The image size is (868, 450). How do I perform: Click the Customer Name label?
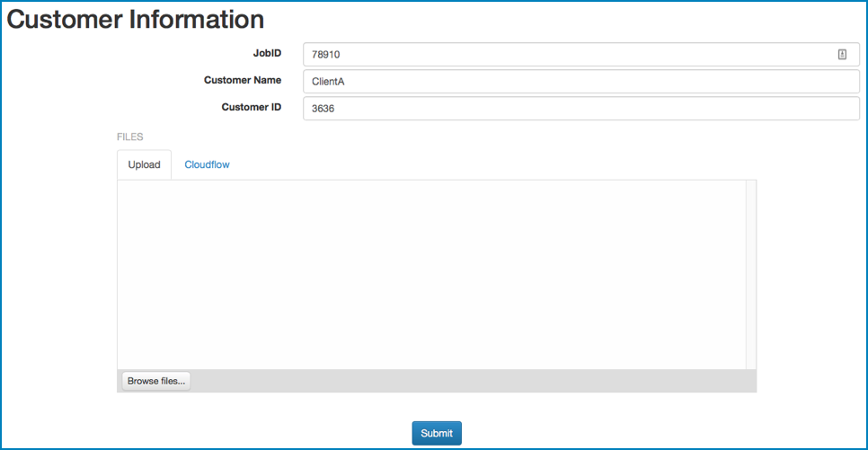pyautogui.click(x=243, y=80)
